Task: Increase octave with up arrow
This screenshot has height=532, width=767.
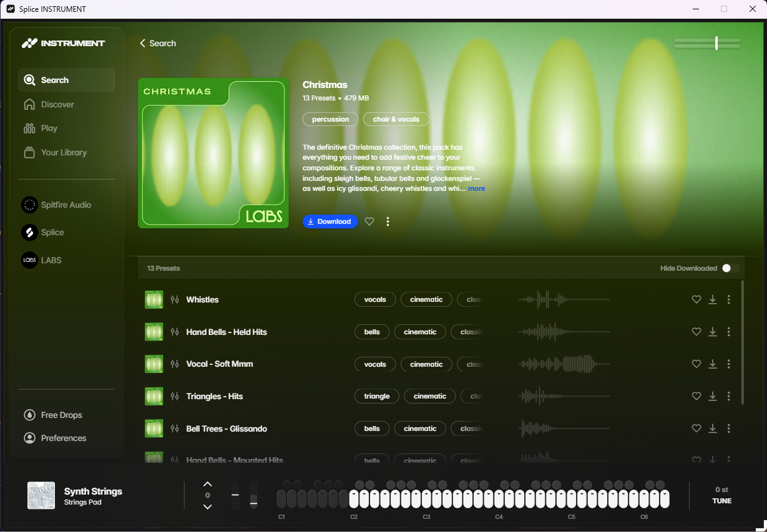Action: click(208, 484)
